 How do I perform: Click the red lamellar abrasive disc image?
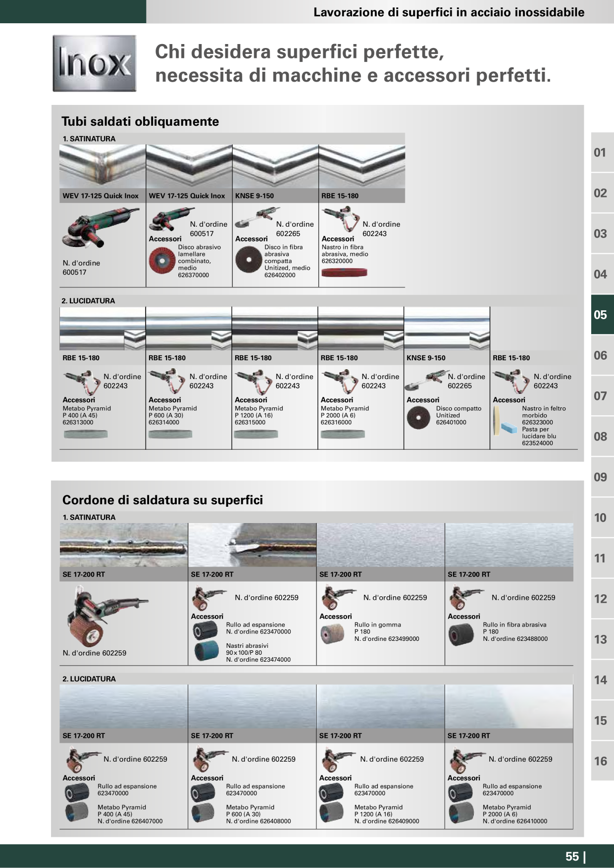162,261
